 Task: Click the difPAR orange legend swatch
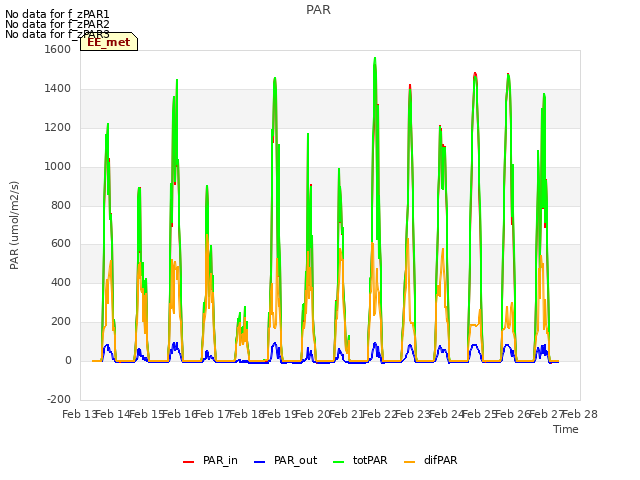tap(409, 462)
